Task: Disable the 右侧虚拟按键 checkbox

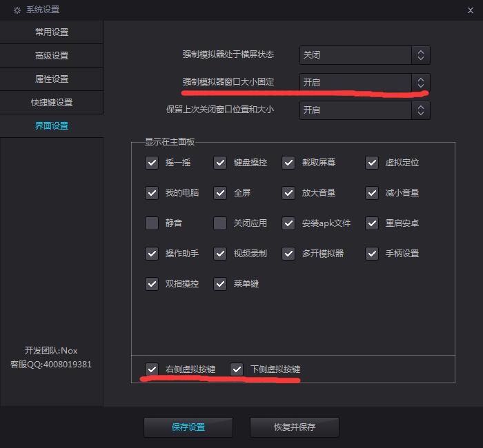Action: [152, 369]
